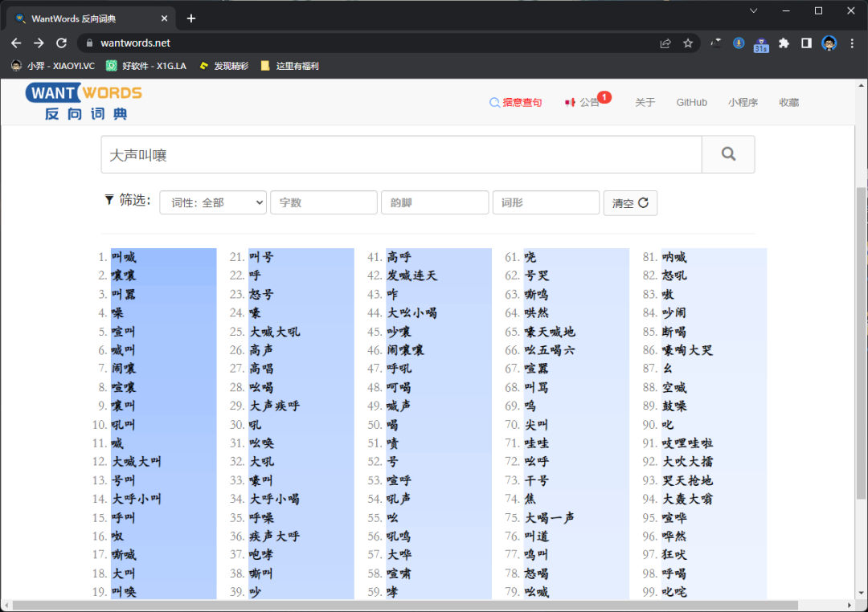The image size is (868, 612).
Task: Open the tab search chevron near window controls
Action: [x=752, y=10]
